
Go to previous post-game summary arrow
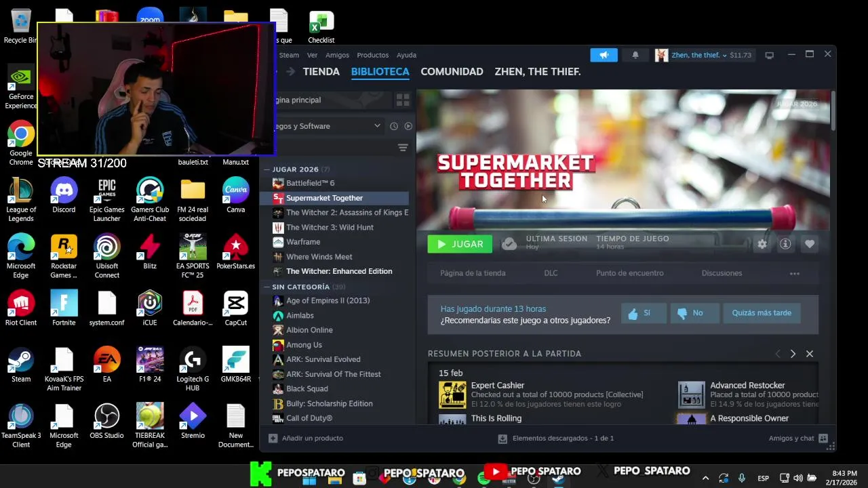[778, 354]
